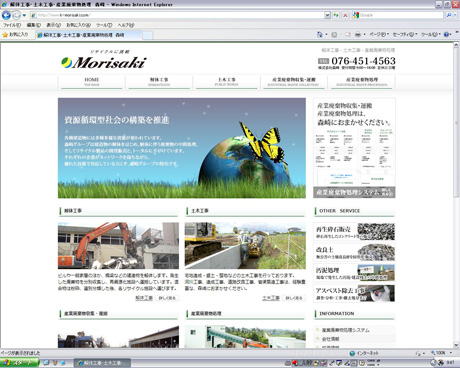Click the 土木工事 navigation item
Image resolution: width=460 pixels, height=368 pixels.
point(227,82)
